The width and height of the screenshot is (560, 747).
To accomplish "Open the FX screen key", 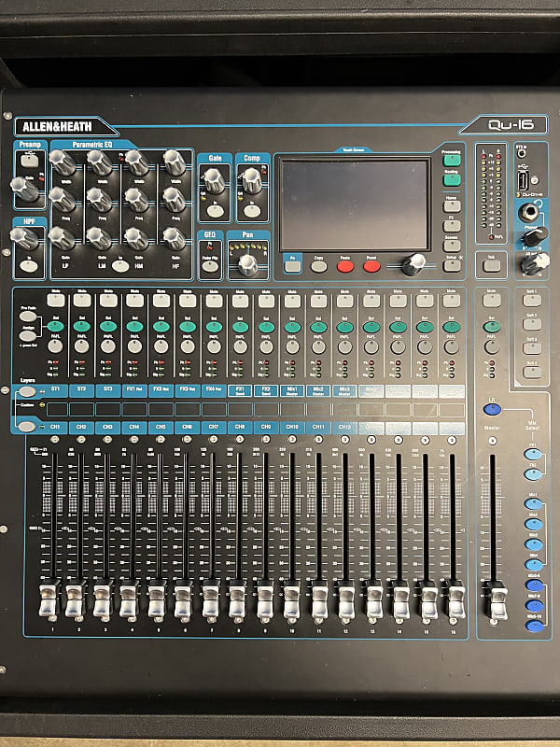I will coord(452,226).
